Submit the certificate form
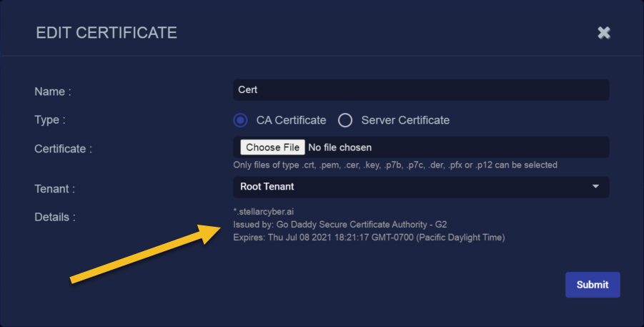The image size is (644, 327). (592, 284)
